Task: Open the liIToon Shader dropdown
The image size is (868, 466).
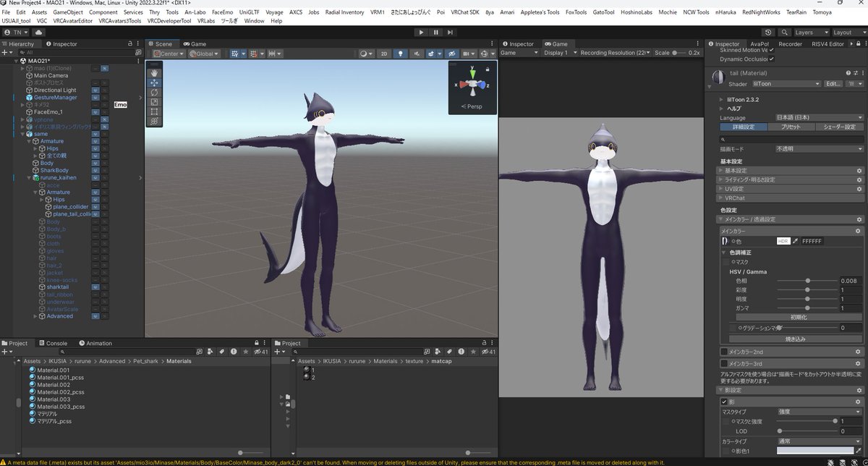Action: tap(785, 84)
